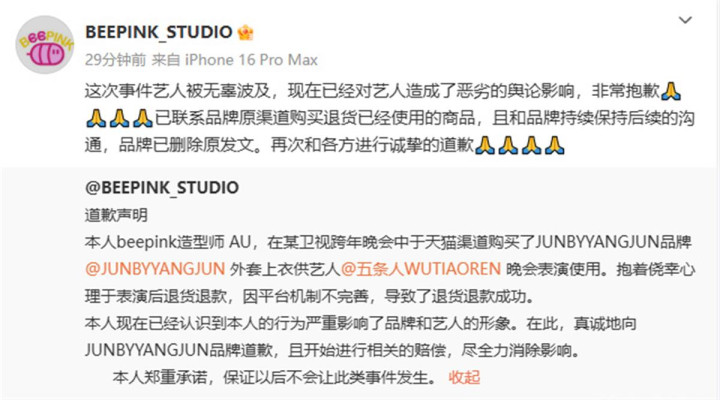
Task: Click prayer emoji right after 非常抱歉
Action: (671, 91)
